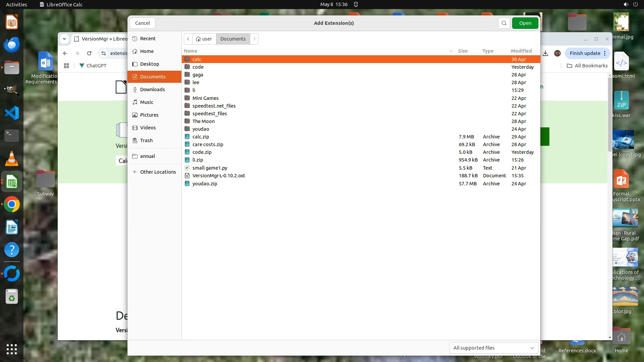The width and height of the screenshot is (644, 362).
Task: Select the calc.zip archive file
Action: [201, 137]
